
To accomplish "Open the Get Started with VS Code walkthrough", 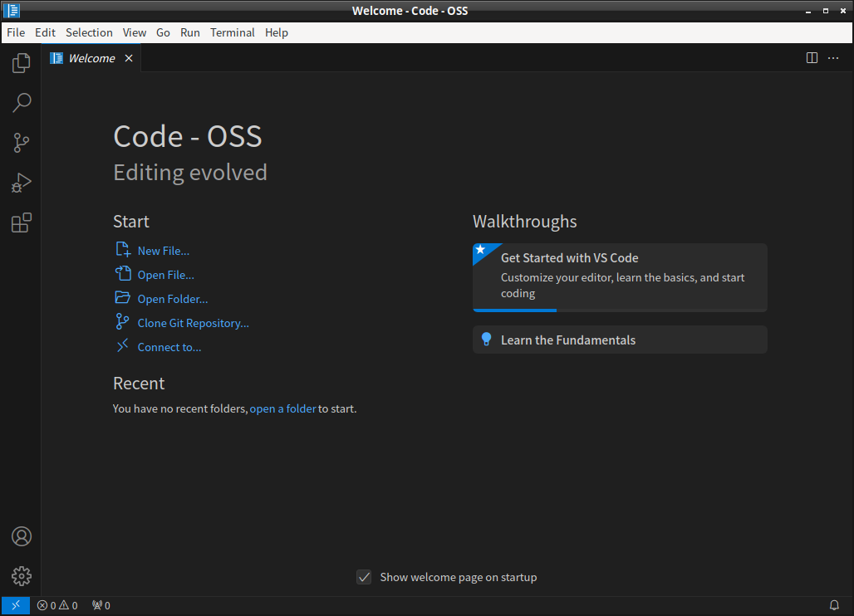I will pos(620,277).
